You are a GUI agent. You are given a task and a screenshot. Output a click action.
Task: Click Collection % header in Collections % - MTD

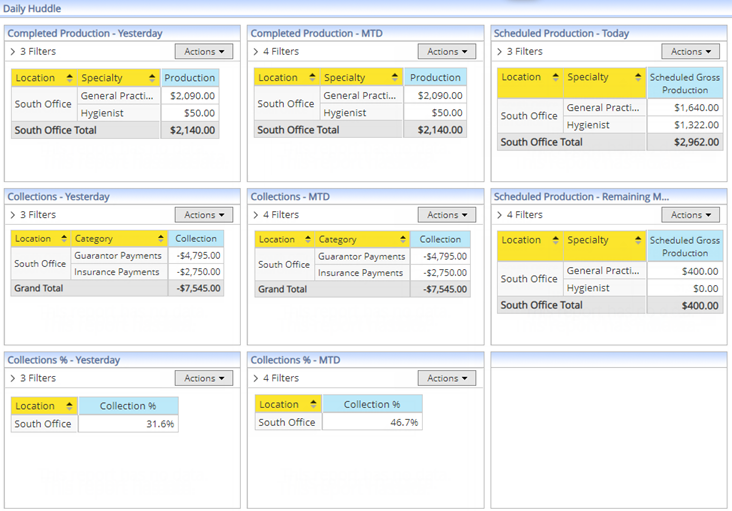371,404
